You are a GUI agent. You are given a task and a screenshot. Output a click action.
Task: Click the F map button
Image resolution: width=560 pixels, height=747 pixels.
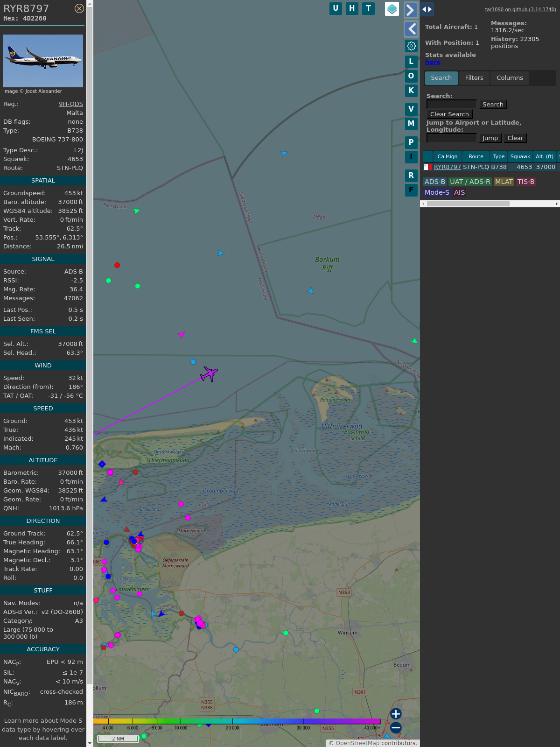click(411, 190)
